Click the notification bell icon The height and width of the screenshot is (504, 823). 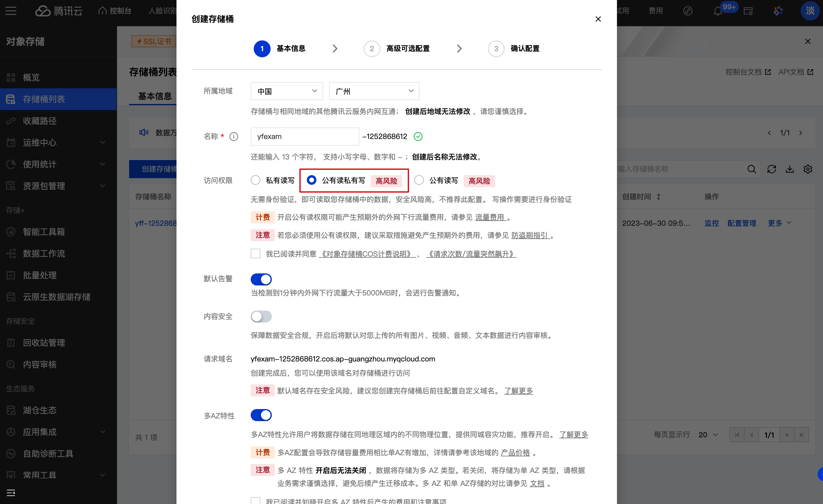(717, 11)
